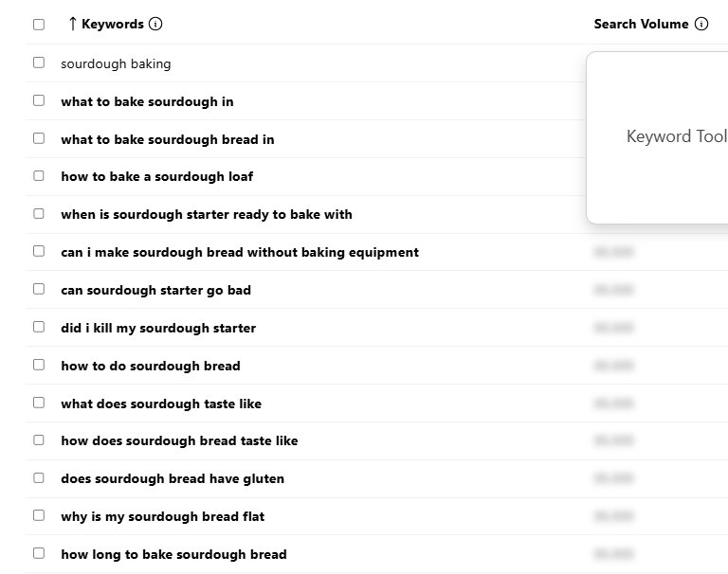Screen dimensions: 728x574
Task: Tick checkbox for "did i kill my sourdough starter"
Action: [39, 327]
